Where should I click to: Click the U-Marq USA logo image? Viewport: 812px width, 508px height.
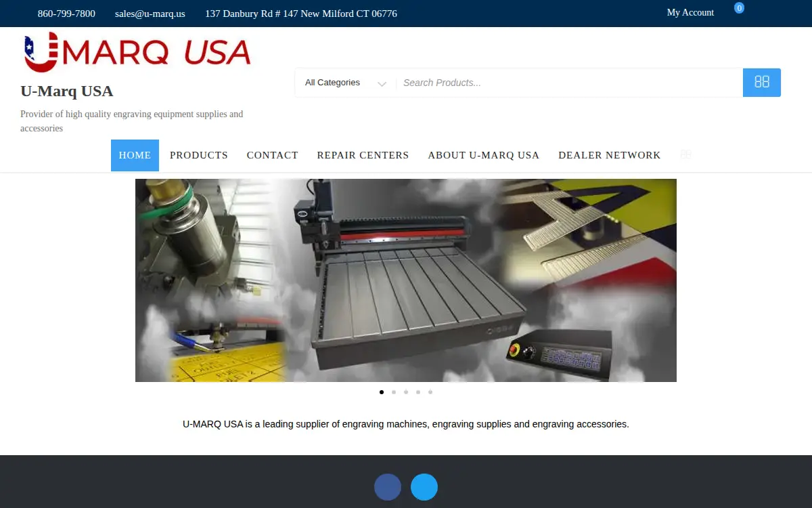click(137, 52)
